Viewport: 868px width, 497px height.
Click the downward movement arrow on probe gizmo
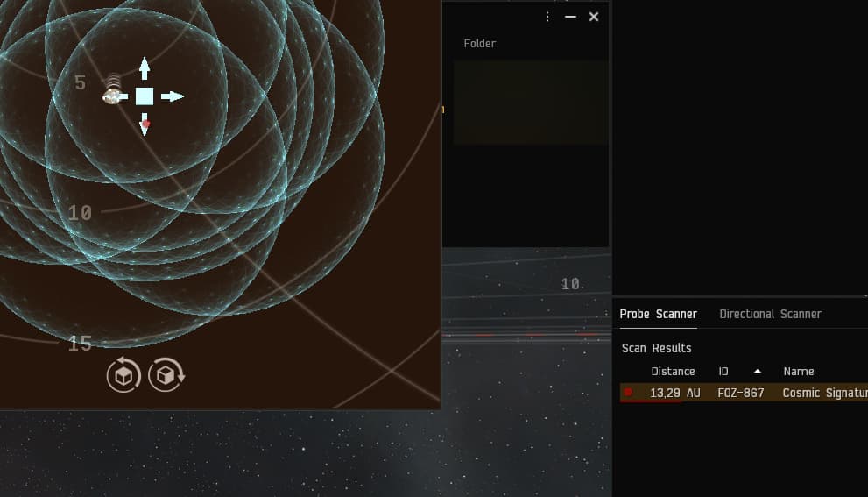tap(145, 124)
